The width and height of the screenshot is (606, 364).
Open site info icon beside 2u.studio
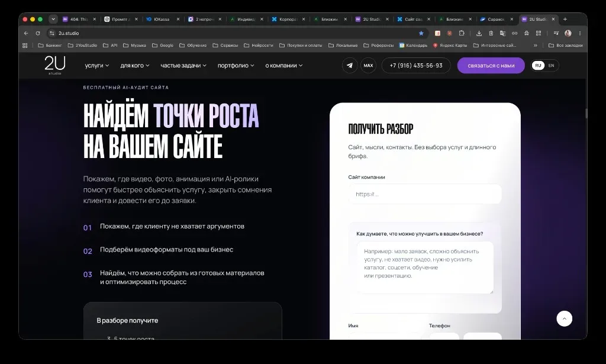click(x=52, y=33)
